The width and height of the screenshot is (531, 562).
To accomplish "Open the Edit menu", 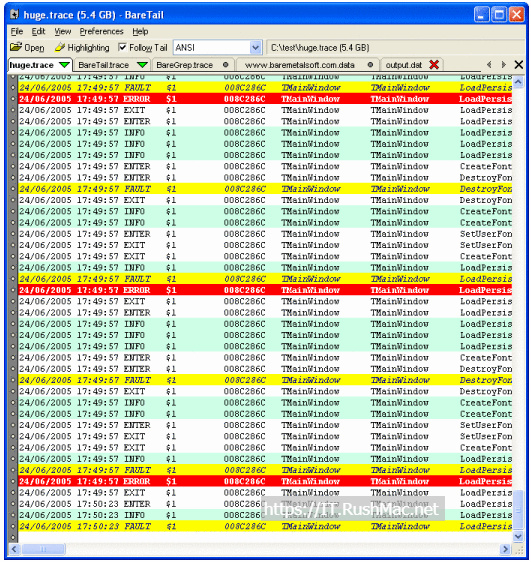I will (x=38, y=32).
